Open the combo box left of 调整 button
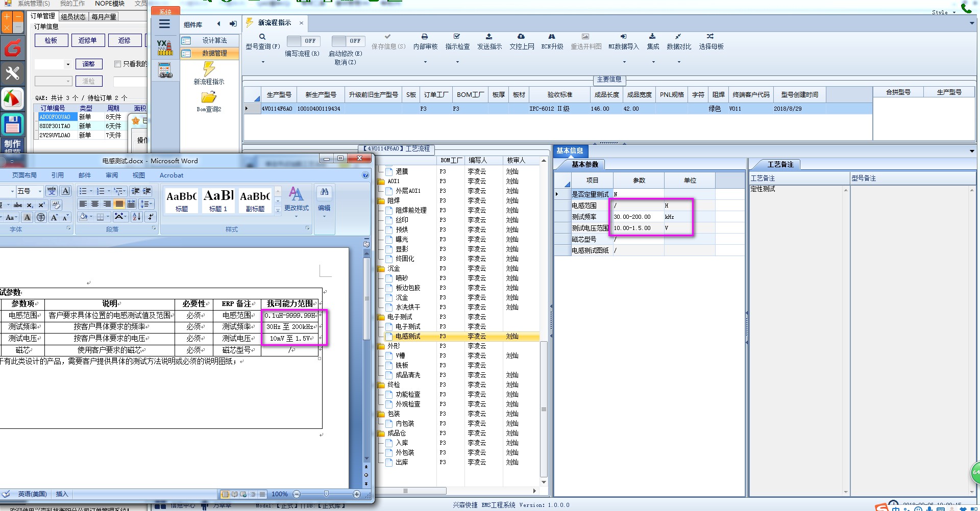Image resolution: width=980 pixels, height=511 pixels. tap(53, 64)
